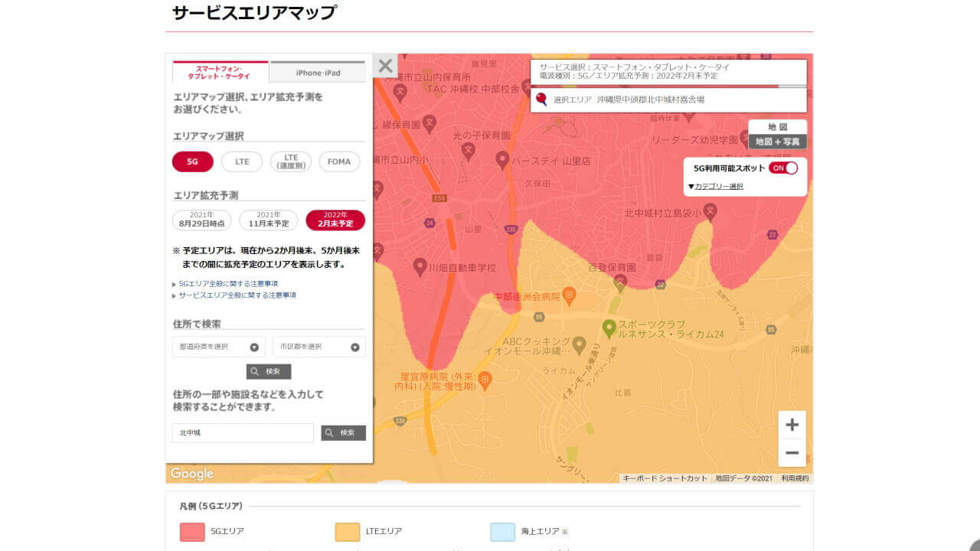Click the バースデイ山里店 store marker

[x=501, y=158]
